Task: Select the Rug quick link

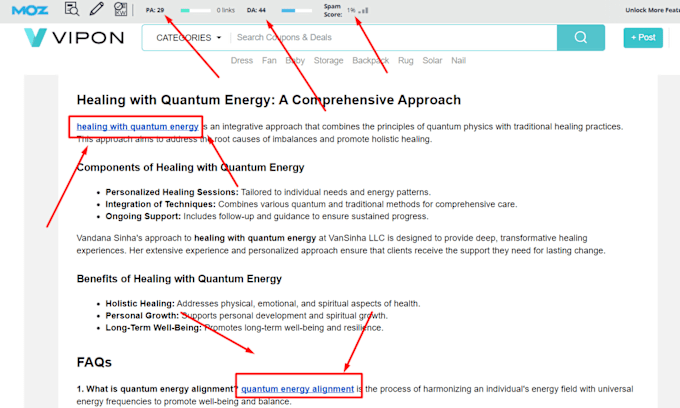Action: (405, 60)
